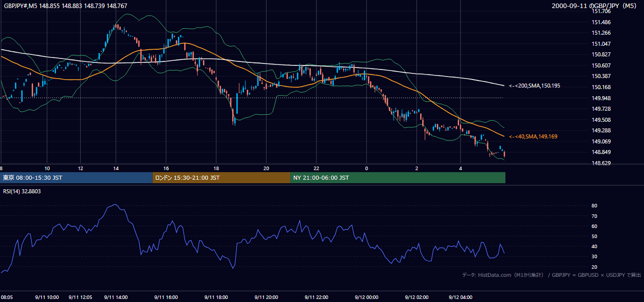Image resolution: width=644 pixels, height=302 pixels.
Task: Click RSI scale value 50
Action: 595,236
